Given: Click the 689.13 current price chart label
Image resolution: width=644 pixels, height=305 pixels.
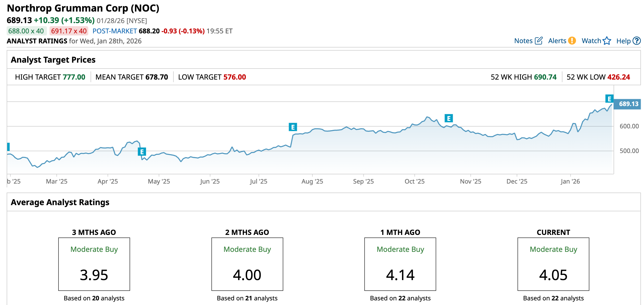Looking at the screenshot, I should tap(628, 104).
